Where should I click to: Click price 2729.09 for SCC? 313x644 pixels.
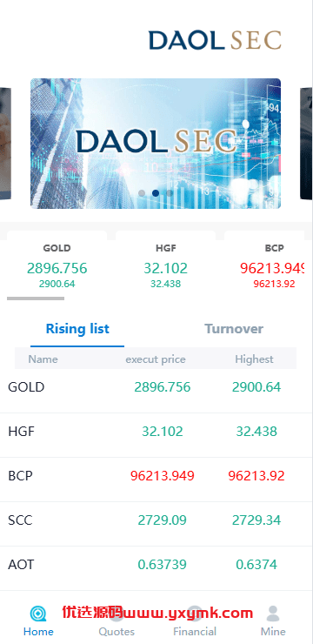coord(163,520)
